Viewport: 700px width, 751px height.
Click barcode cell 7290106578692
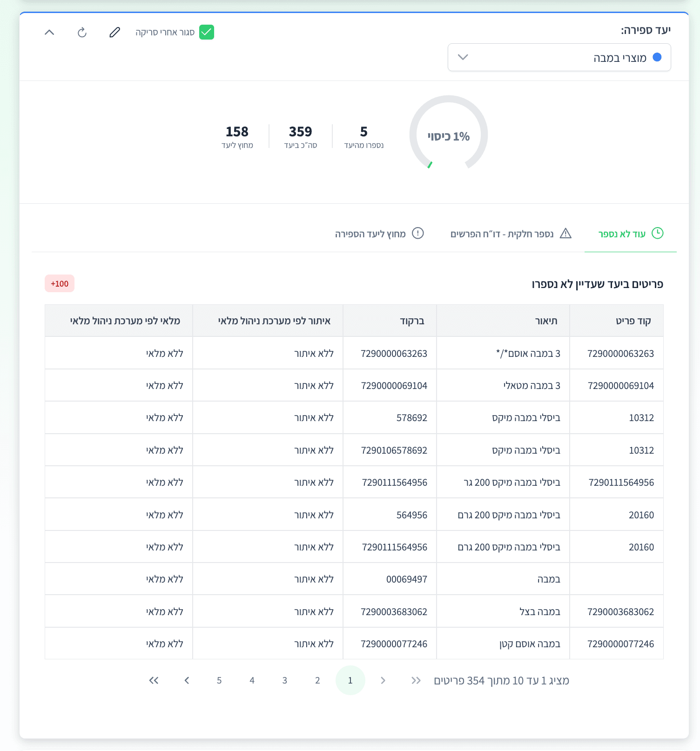(394, 450)
